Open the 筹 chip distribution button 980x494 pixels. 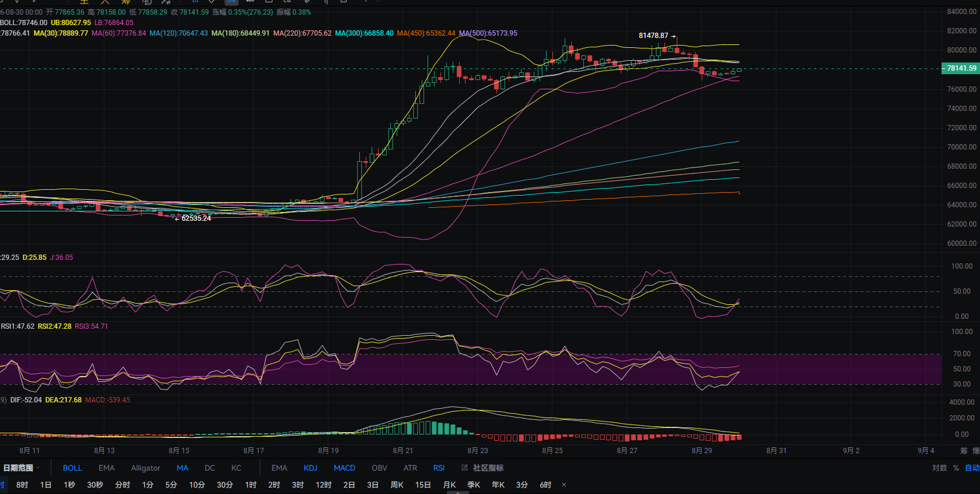(964, 451)
